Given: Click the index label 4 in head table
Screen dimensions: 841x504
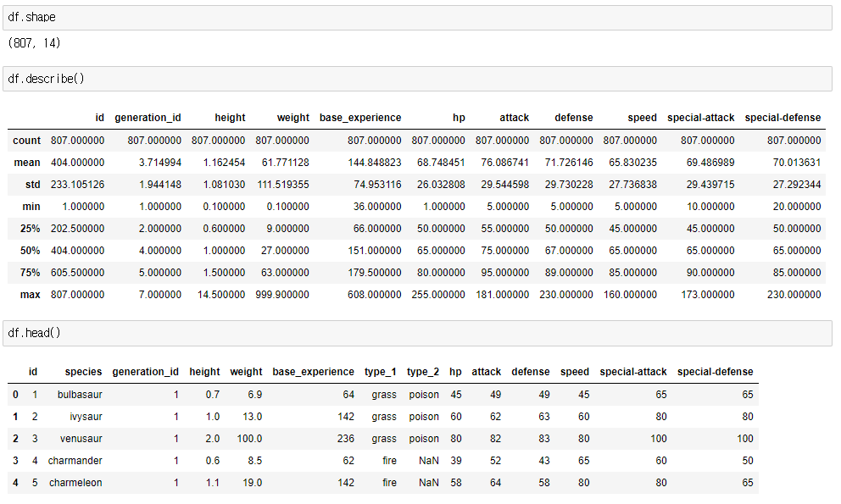Looking at the screenshot, I should point(15,483).
